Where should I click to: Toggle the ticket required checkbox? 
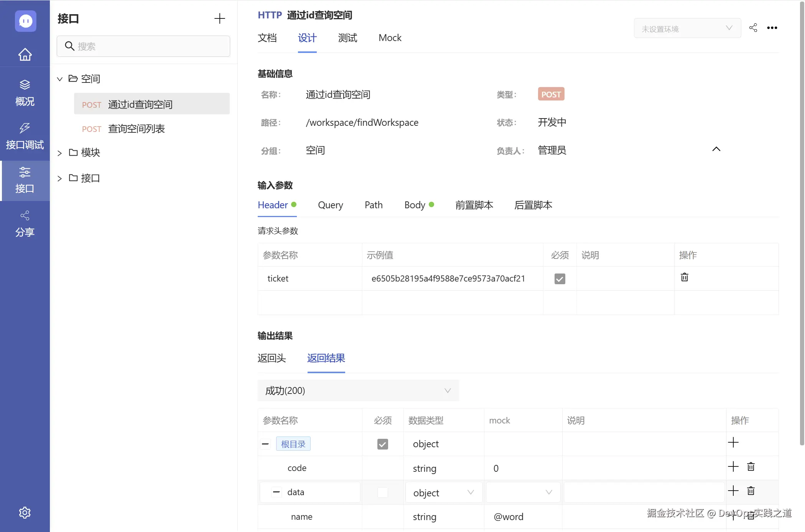pyautogui.click(x=560, y=279)
